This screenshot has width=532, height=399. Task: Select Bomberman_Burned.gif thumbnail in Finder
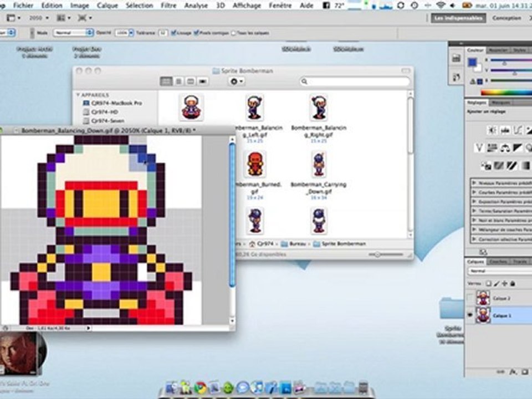pos(255,164)
